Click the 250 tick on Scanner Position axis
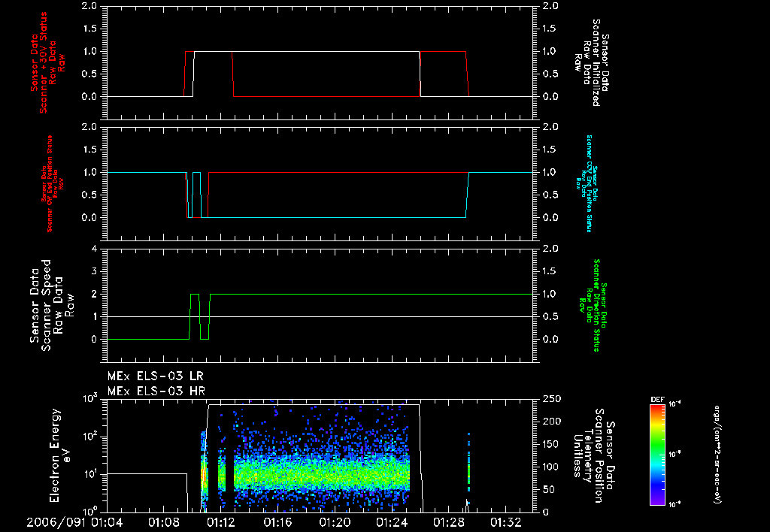 point(551,399)
